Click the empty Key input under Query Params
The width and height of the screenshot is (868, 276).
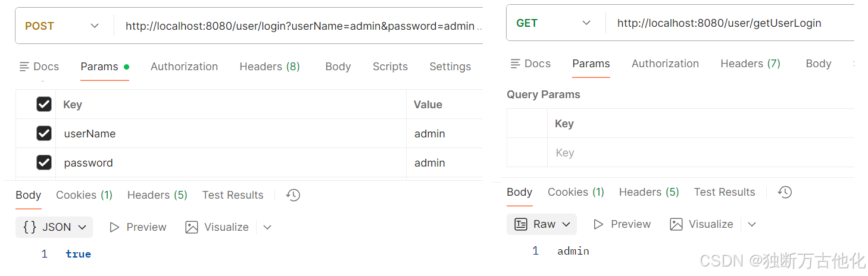coord(701,153)
